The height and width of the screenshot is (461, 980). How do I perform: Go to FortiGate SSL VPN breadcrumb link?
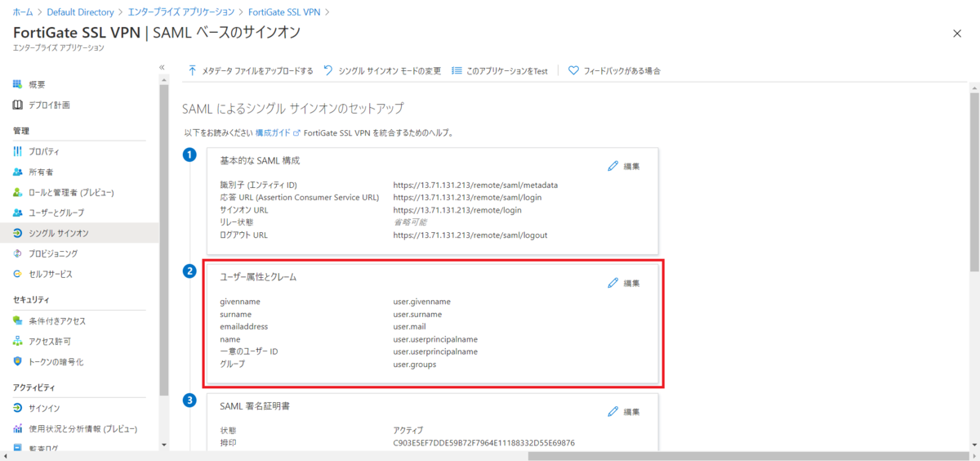[284, 12]
